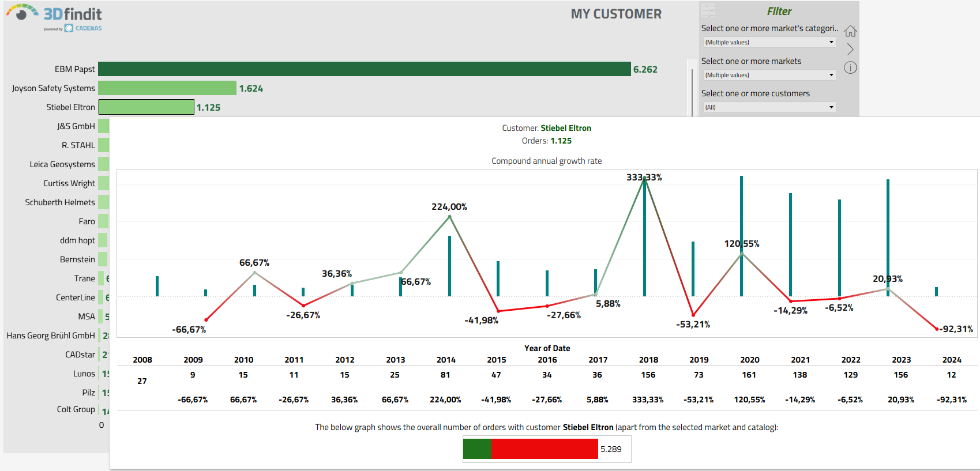This screenshot has height=471, width=980.
Task: Click the 224,00% data point for 2014
Action: pyautogui.click(x=450, y=217)
